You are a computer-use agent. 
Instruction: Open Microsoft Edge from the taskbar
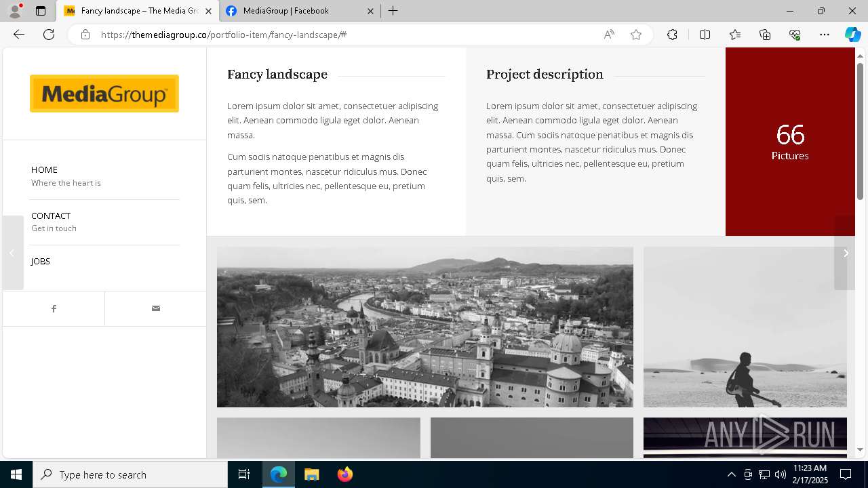279,474
